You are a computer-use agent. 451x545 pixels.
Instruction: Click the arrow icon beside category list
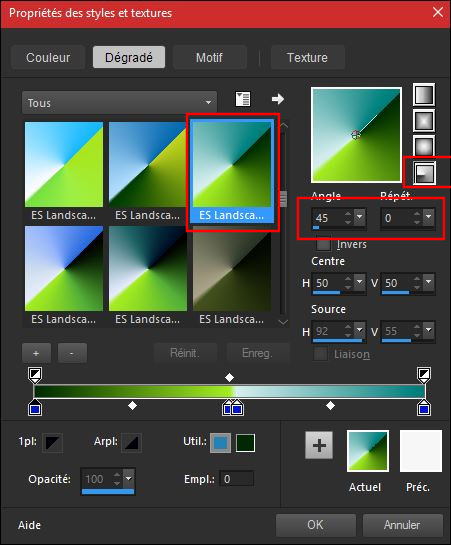click(x=278, y=99)
